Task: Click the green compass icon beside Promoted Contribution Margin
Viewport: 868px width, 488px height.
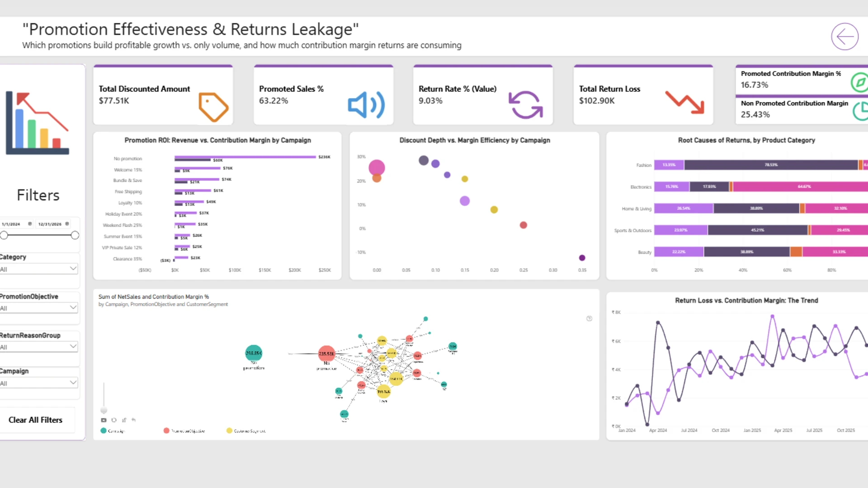Action: click(860, 82)
